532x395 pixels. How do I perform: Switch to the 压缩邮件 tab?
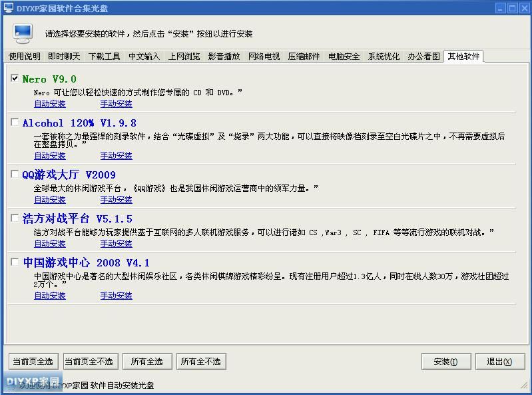(x=304, y=57)
